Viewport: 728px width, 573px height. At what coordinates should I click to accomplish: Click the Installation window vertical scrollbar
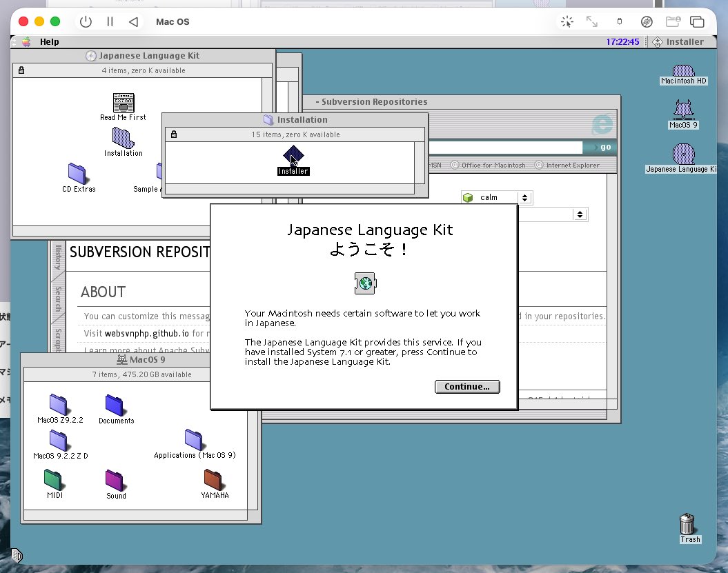pyautogui.click(x=420, y=163)
